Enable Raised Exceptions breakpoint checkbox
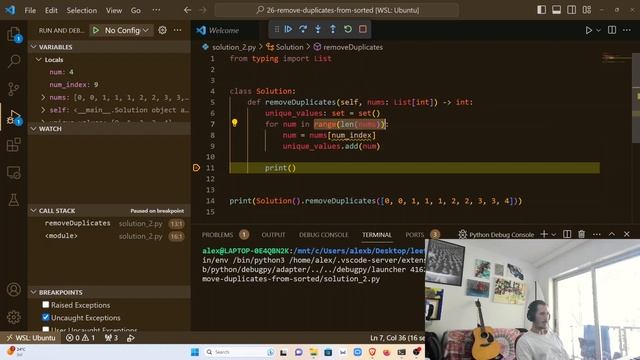The image size is (640, 360). [46, 304]
